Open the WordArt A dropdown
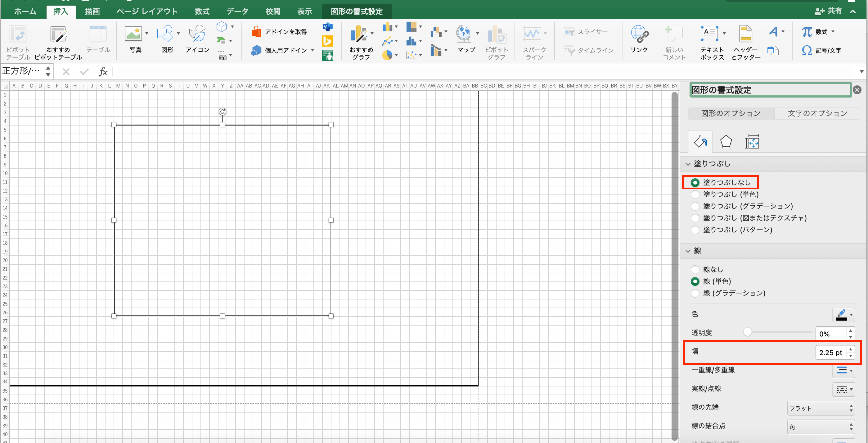 click(x=777, y=32)
